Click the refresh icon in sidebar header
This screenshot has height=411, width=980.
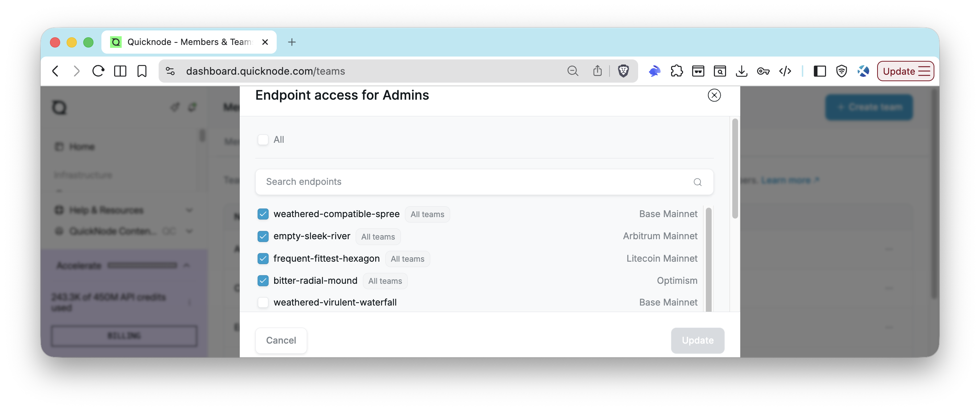click(x=192, y=107)
